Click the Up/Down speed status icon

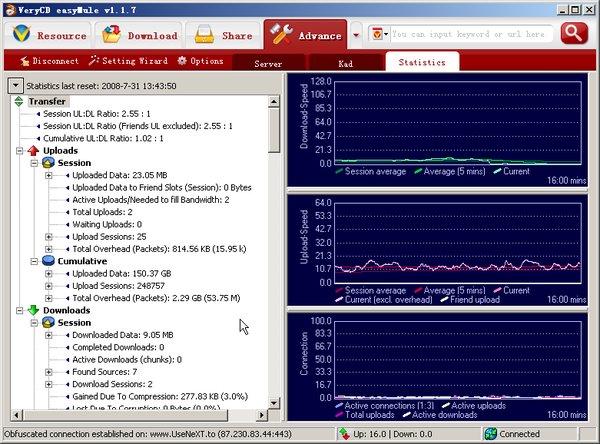tap(344, 434)
